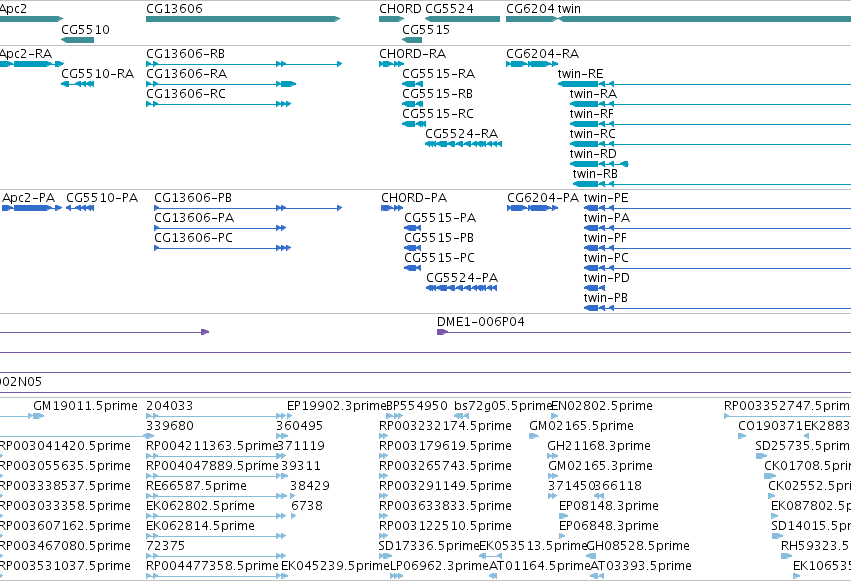Select the twin-RE transcript label
The height and width of the screenshot is (581, 851).
coord(581,74)
